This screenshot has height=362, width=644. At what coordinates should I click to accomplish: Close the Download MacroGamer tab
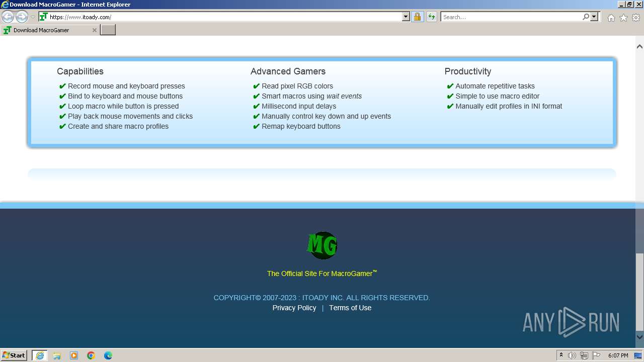(94, 30)
